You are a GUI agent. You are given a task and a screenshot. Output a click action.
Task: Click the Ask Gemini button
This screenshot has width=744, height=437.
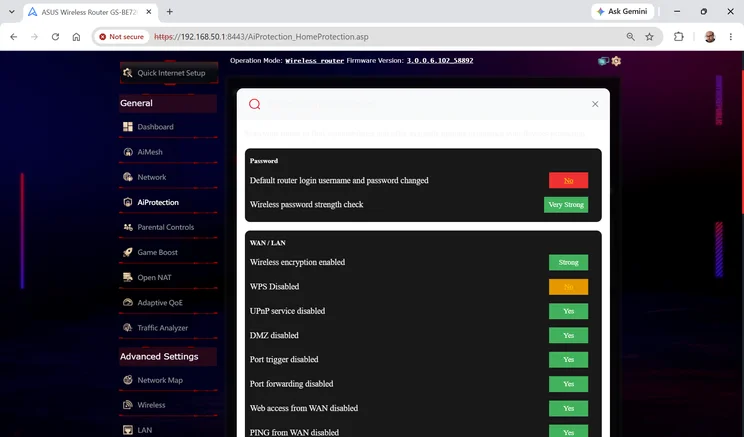[622, 11]
